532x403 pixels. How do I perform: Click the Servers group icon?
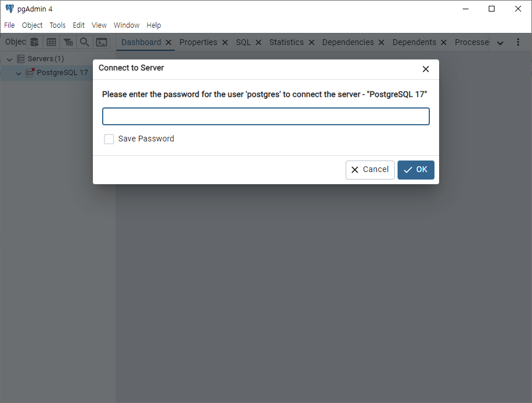coord(21,59)
